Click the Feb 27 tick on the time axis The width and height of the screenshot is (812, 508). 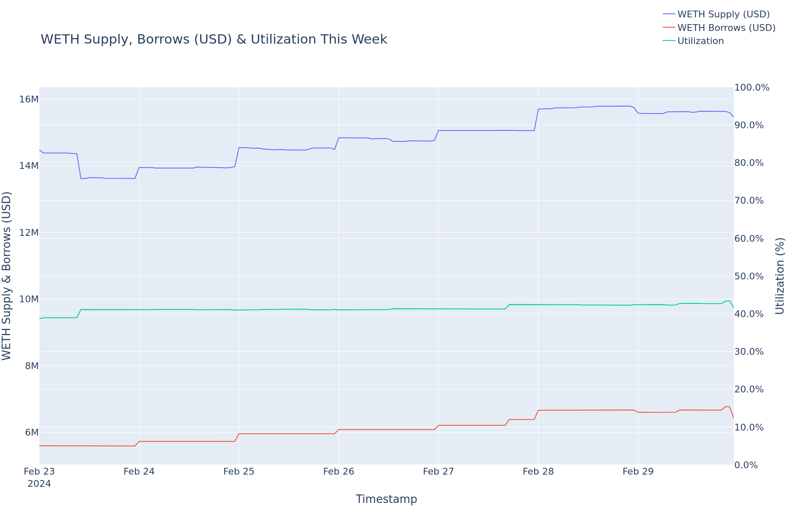(438, 472)
